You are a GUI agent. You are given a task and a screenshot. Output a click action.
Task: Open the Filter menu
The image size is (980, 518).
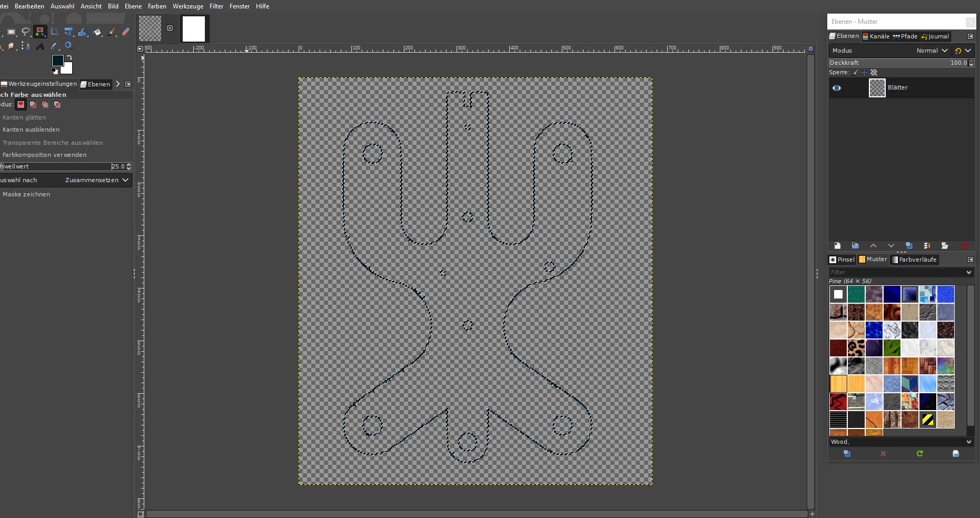(216, 6)
